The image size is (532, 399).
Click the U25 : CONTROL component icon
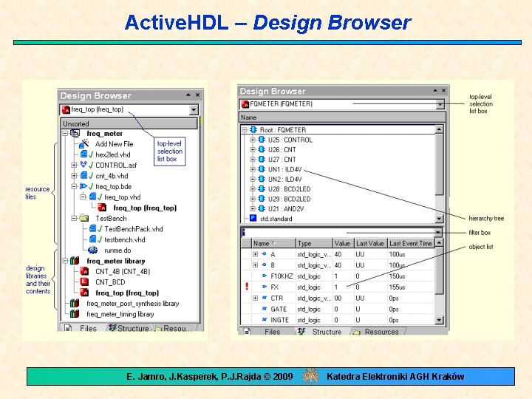pyautogui.click(x=262, y=140)
